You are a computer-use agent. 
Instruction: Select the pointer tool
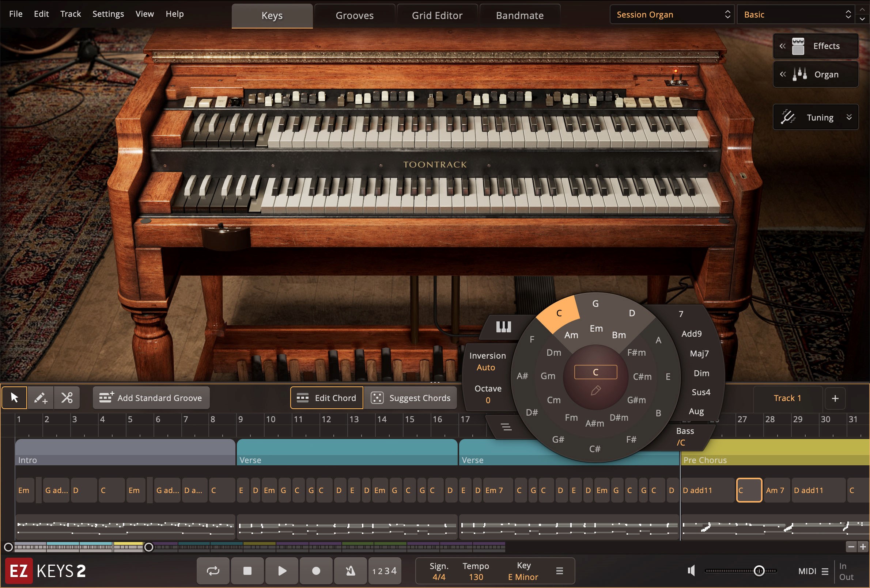click(14, 398)
